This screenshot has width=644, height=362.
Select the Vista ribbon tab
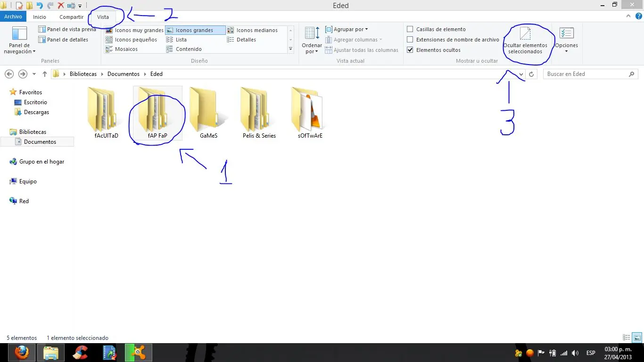click(103, 17)
